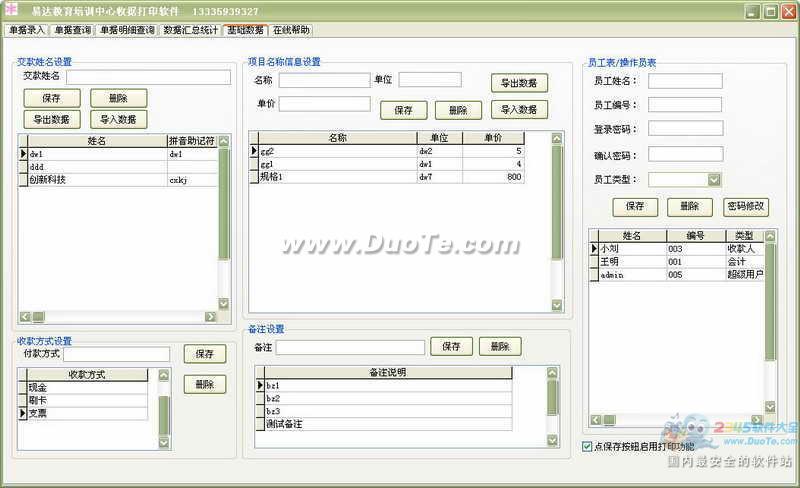Open the 数据汇总统计 tab

pyautogui.click(x=190, y=30)
